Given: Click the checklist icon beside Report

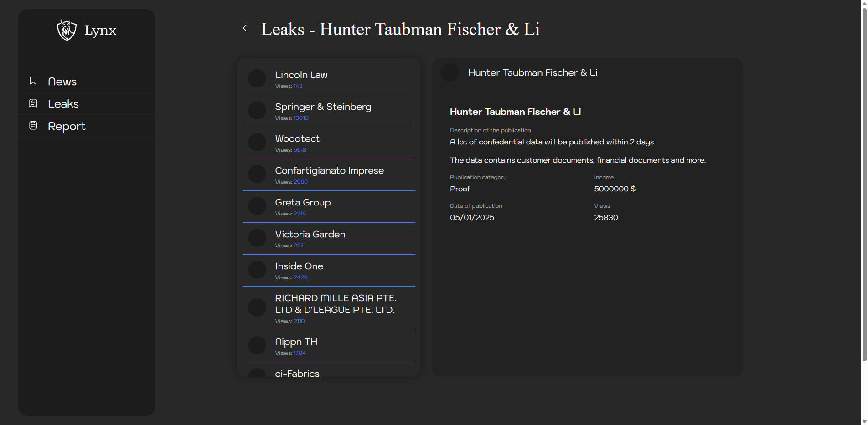Looking at the screenshot, I should (33, 125).
